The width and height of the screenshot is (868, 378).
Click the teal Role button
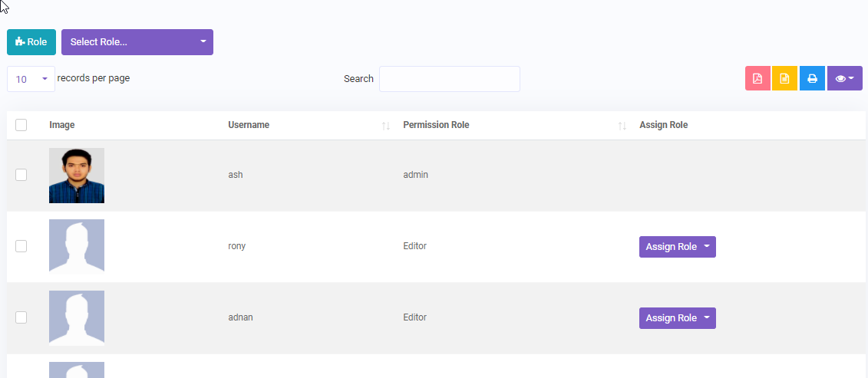(31, 42)
